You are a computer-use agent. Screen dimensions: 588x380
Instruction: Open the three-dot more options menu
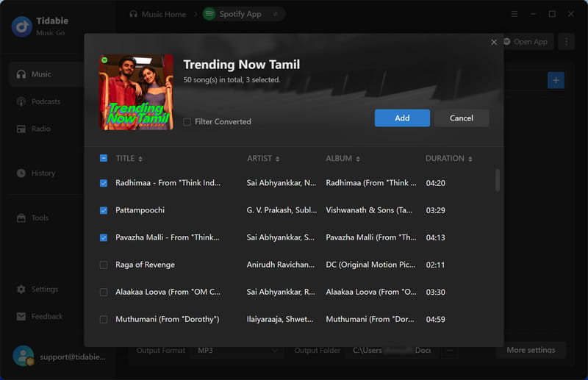[566, 42]
